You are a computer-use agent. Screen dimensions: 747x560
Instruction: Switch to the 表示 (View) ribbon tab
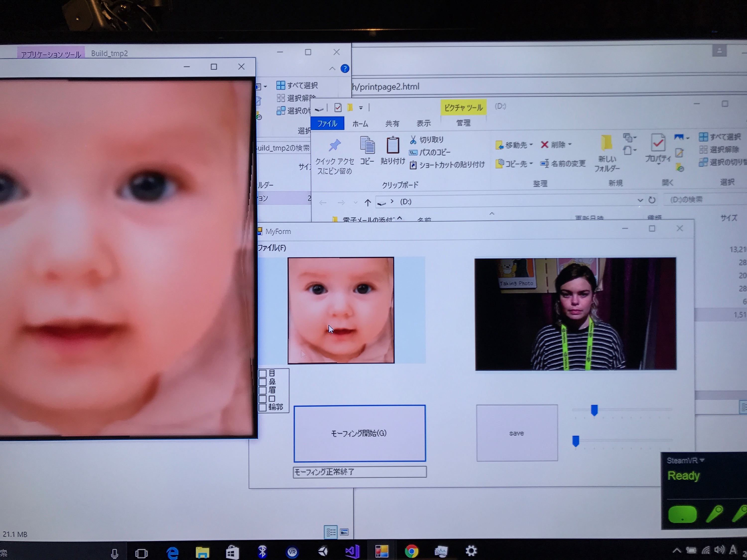pyautogui.click(x=424, y=123)
